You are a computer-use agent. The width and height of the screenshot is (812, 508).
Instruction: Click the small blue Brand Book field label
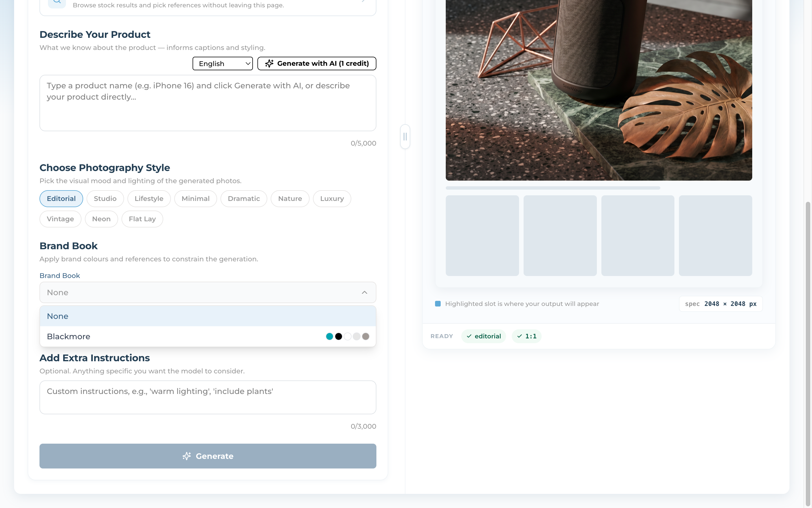tap(60, 275)
